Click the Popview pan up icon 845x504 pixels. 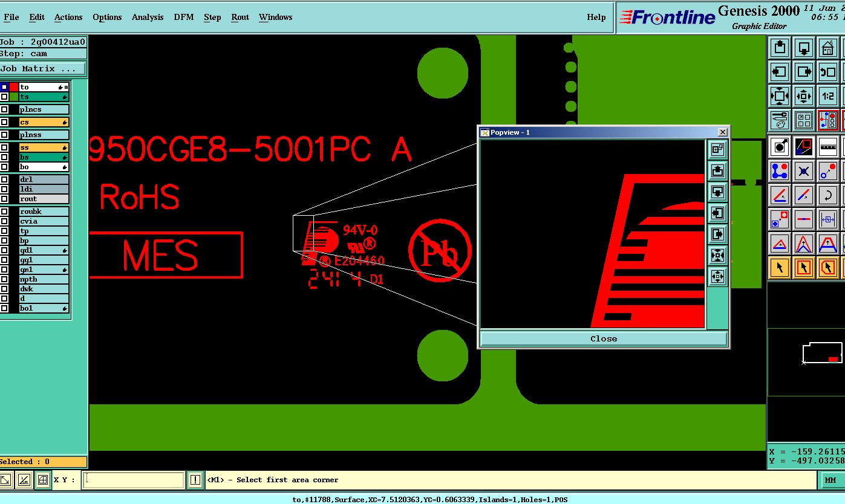coord(717,171)
